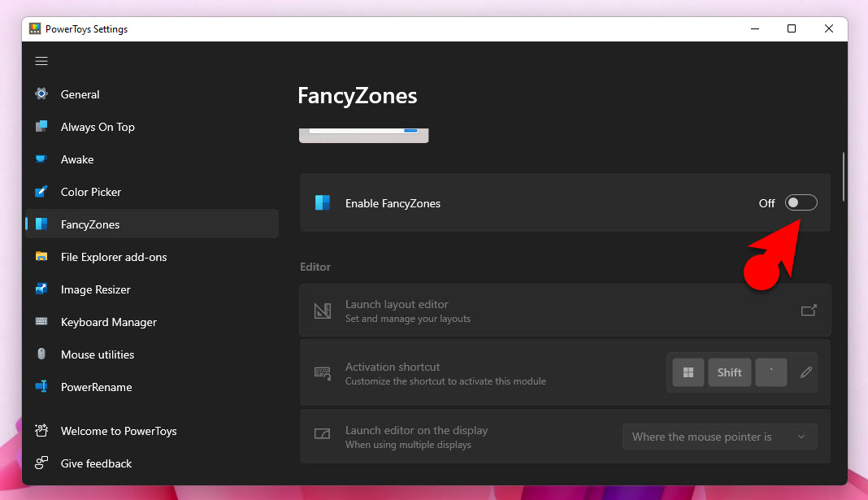Click the Activation shortcut keyboard icon
This screenshot has width=868, height=500.
[323, 373]
